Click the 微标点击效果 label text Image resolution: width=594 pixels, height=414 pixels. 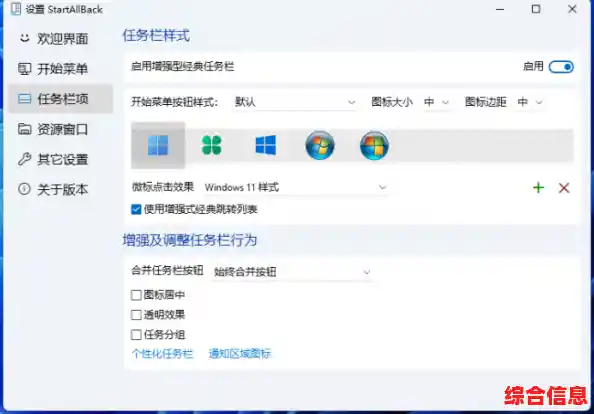(x=163, y=187)
